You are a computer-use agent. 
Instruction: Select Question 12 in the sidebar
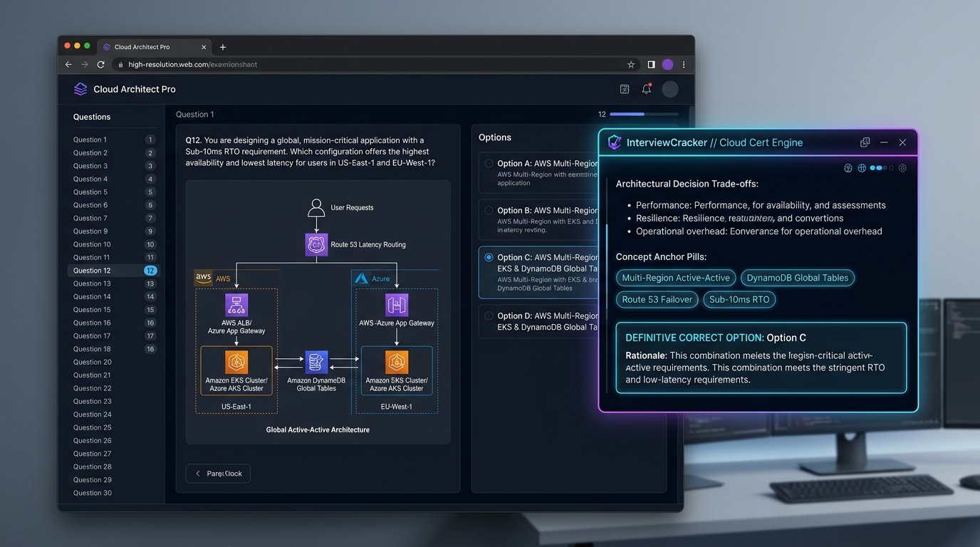(x=114, y=271)
